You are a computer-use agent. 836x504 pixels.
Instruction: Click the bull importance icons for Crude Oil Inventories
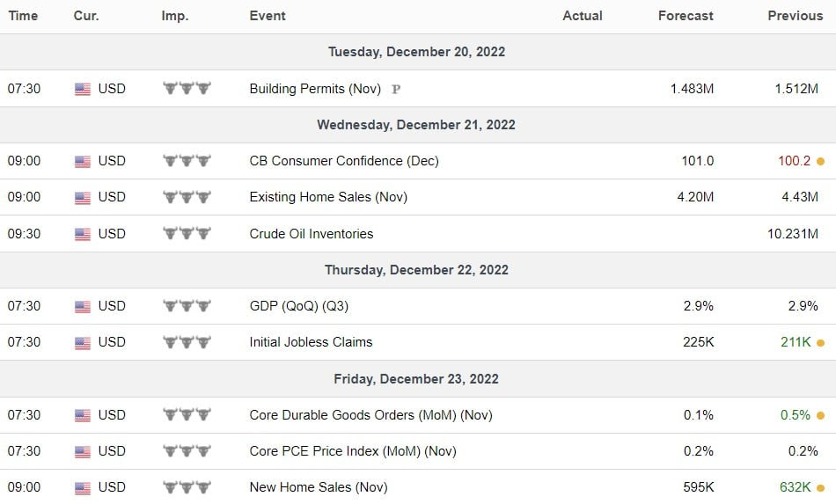point(187,234)
